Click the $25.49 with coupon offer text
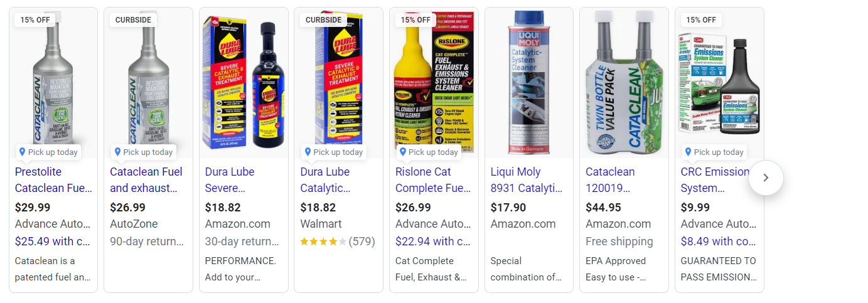 pos(53,242)
